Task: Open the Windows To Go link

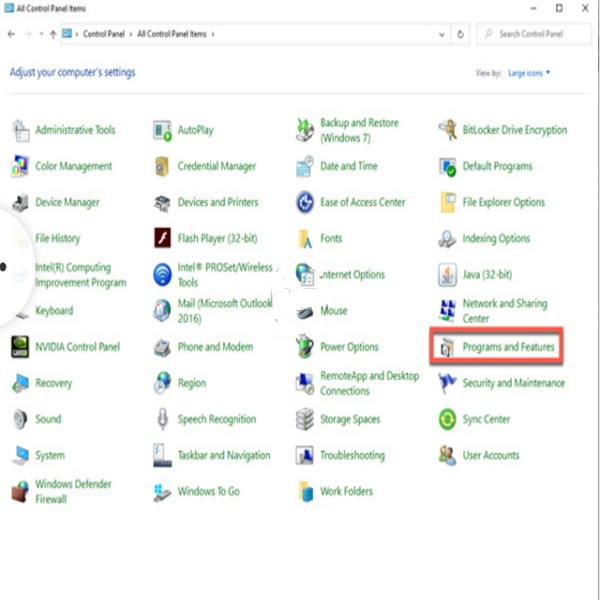Action: tap(209, 491)
